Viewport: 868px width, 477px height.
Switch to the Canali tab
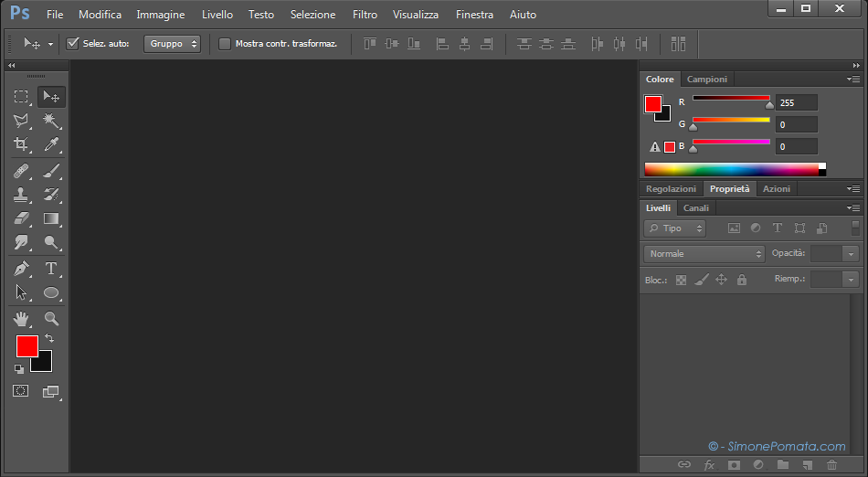(x=696, y=208)
